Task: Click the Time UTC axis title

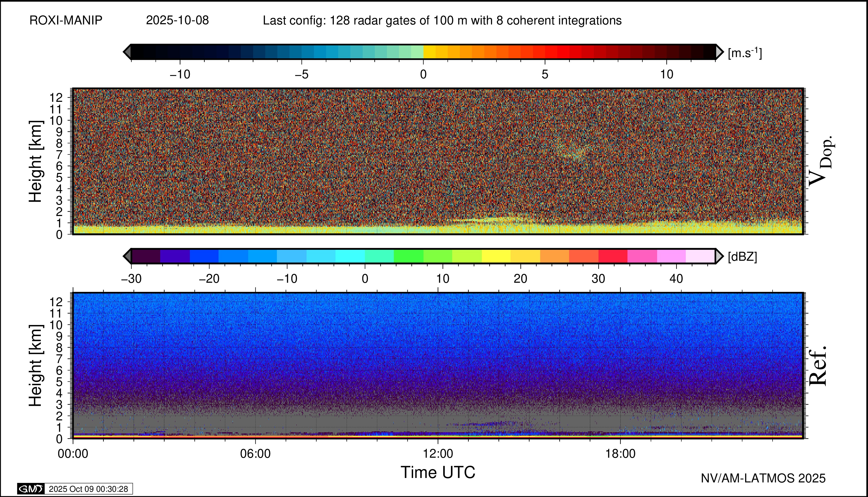Action: (x=438, y=473)
